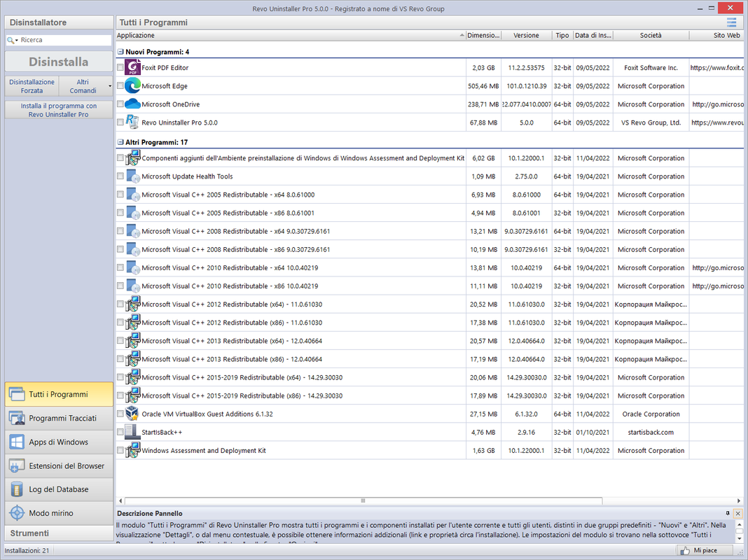Check Visual C++ 2008 x64 9.0.30729.6161 checkbox
This screenshot has height=560, width=748.
120,231
